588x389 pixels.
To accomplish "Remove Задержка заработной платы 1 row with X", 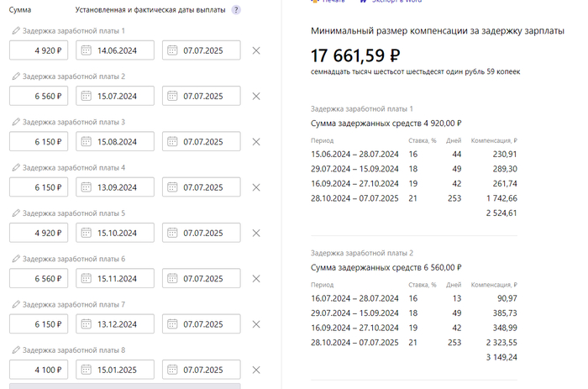I will click(256, 50).
